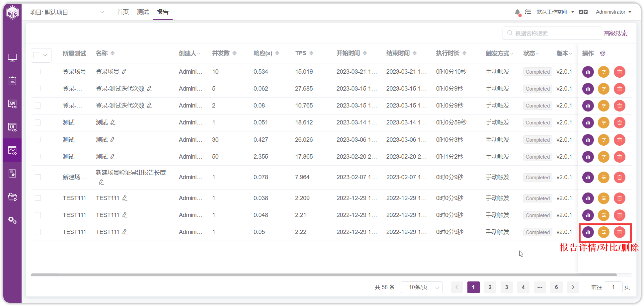Open the report statistics sidebar icon
Viewport: 644px width, 306px height.
[x=12, y=174]
